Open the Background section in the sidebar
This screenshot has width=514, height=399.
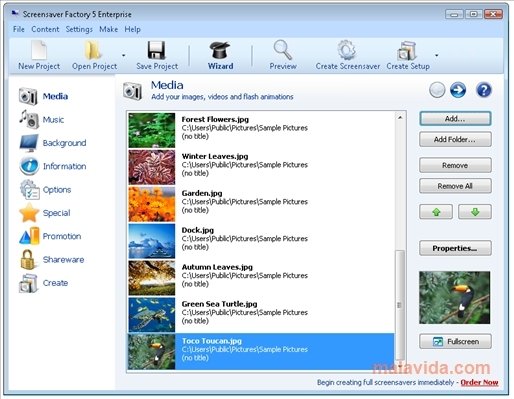point(53,143)
